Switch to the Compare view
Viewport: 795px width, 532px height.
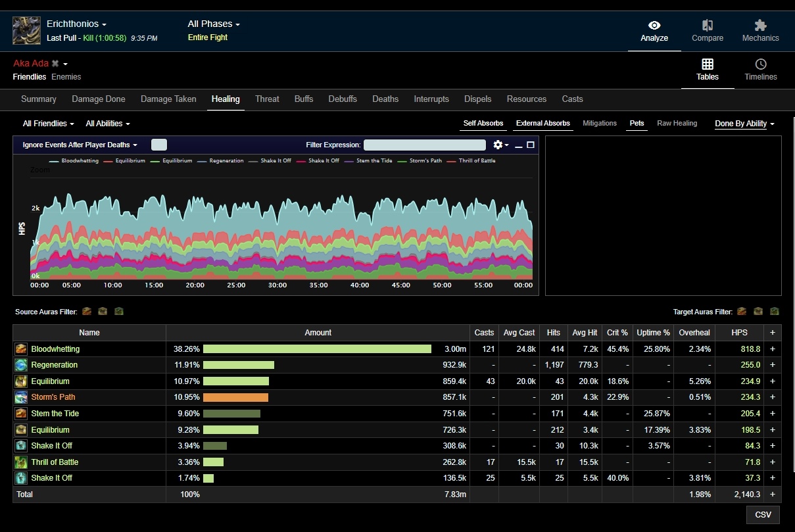707,31
